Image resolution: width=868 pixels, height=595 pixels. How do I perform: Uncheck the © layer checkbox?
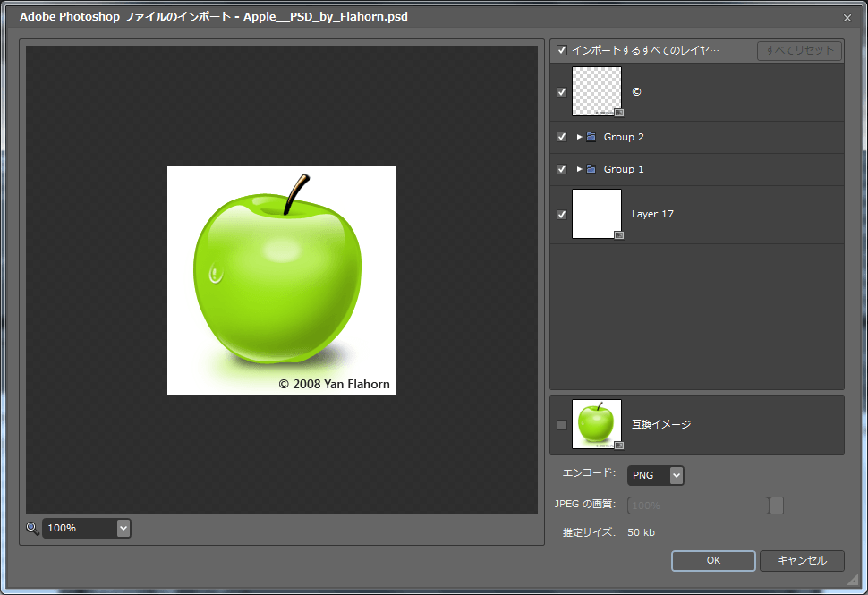[562, 92]
